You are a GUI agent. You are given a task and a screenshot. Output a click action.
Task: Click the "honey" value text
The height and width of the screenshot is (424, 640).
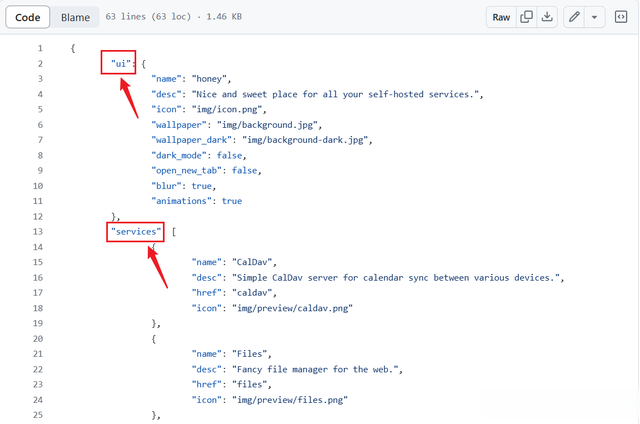tap(209, 79)
